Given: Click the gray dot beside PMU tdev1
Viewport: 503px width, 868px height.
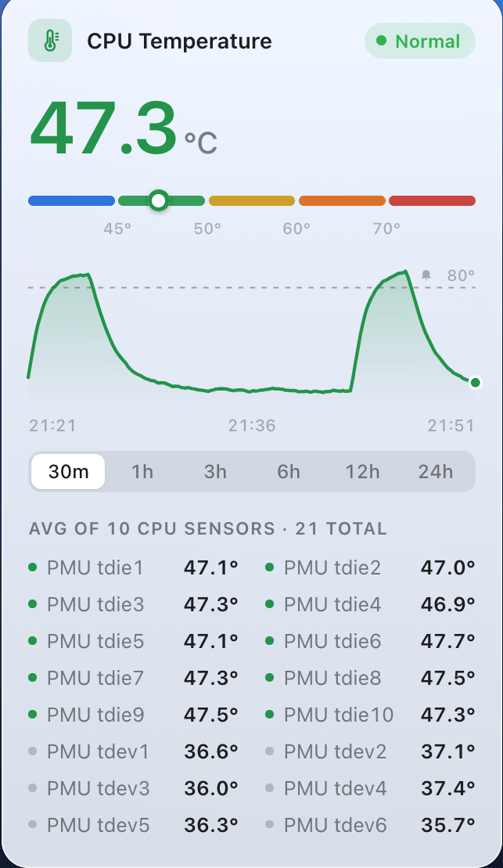Looking at the screenshot, I should coord(33,751).
